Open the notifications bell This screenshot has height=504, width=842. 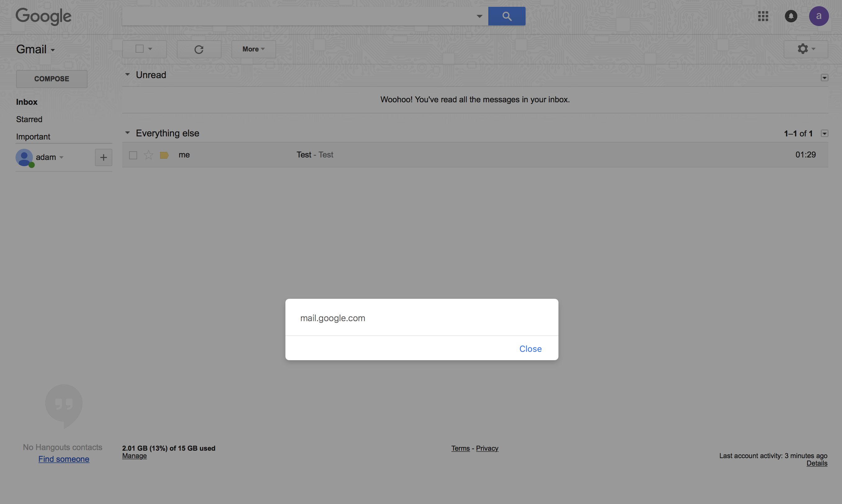tap(791, 16)
